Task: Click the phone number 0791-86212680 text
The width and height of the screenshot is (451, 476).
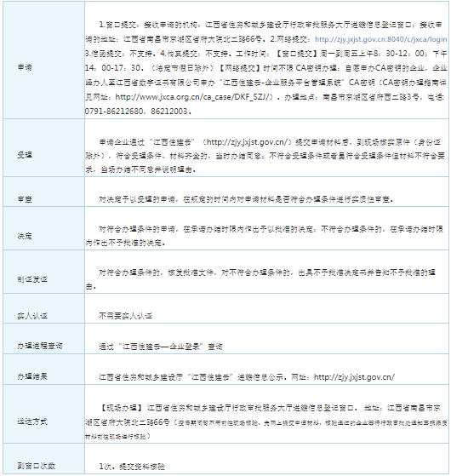Action: click(114, 112)
